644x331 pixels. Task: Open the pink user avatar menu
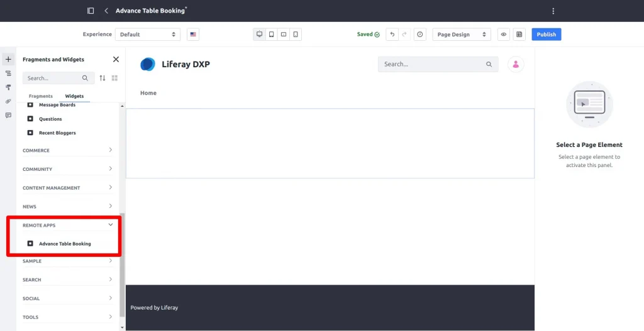pos(516,65)
